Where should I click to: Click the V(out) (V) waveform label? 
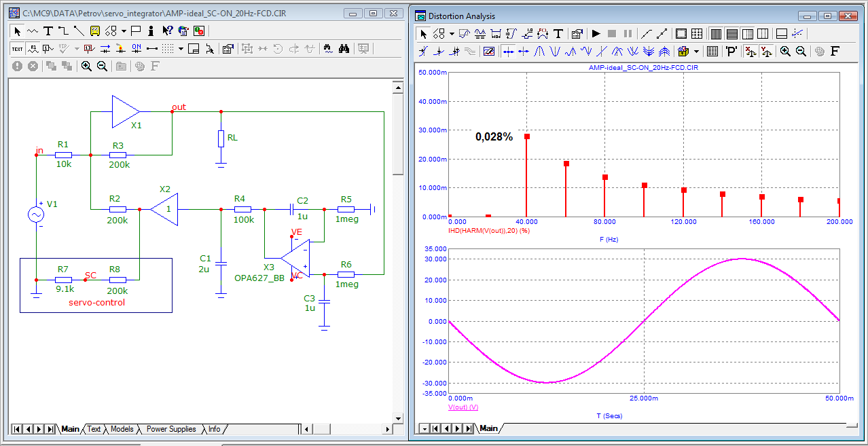coord(463,407)
